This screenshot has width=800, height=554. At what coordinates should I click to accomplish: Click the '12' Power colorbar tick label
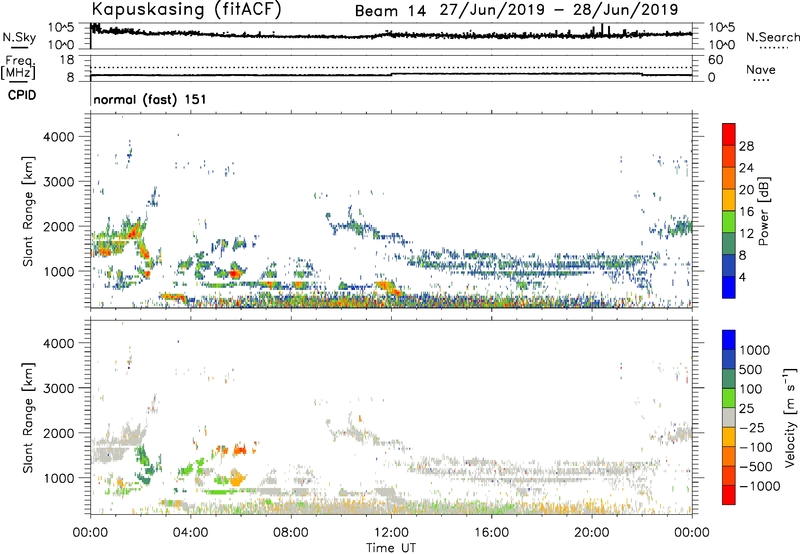(746, 234)
